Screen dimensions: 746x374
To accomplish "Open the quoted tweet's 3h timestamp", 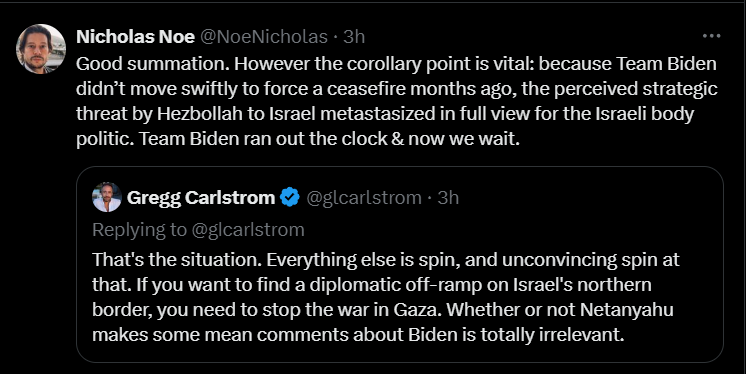I will point(448,197).
